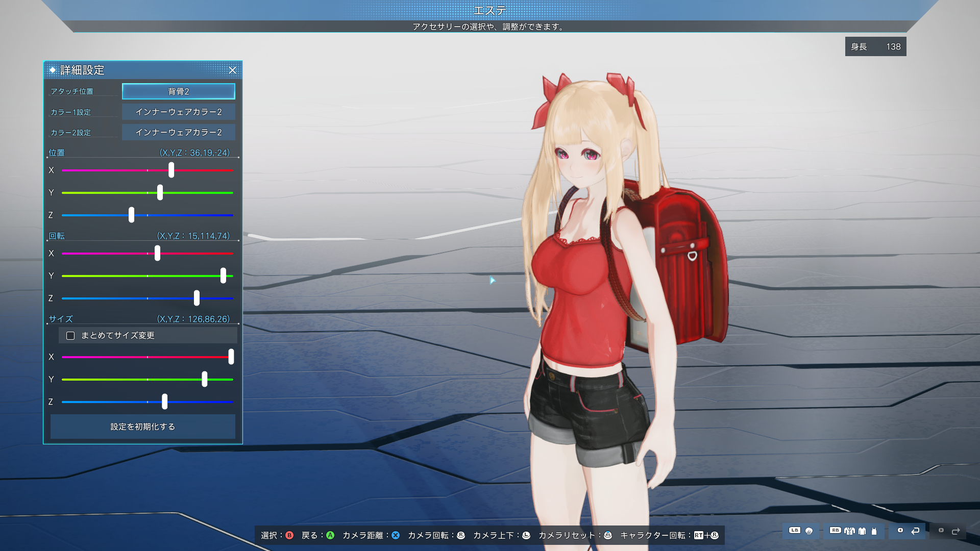Click the LB bumper icon
The image size is (980, 551).
(795, 530)
